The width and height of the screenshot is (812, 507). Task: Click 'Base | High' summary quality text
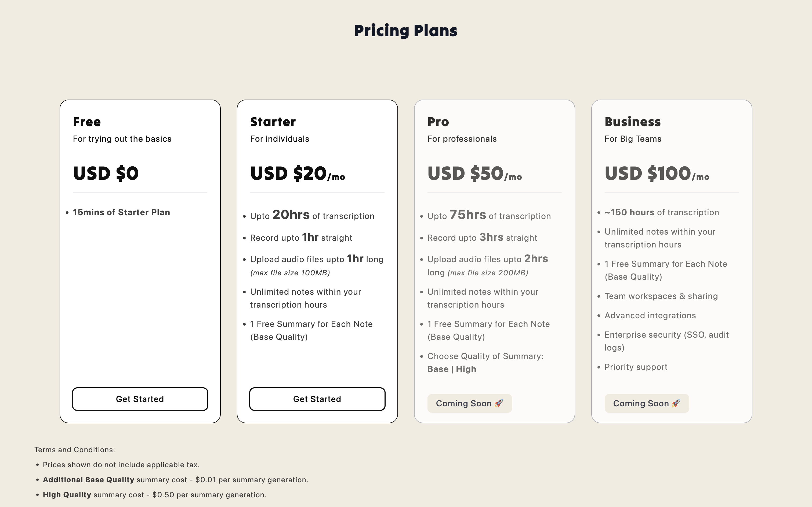452,369
